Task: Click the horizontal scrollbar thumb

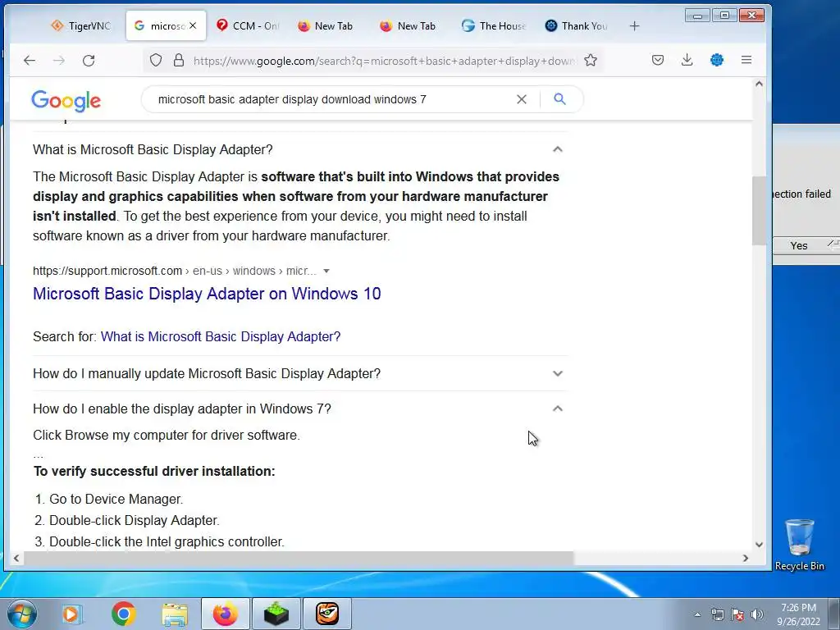Action: (x=299, y=558)
